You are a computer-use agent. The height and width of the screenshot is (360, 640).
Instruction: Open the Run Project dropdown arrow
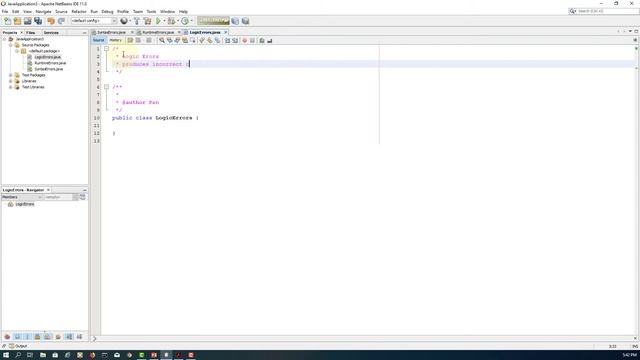(x=164, y=21)
